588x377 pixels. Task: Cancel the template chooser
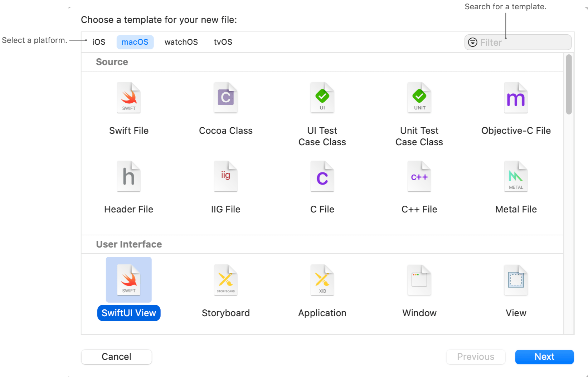click(116, 357)
